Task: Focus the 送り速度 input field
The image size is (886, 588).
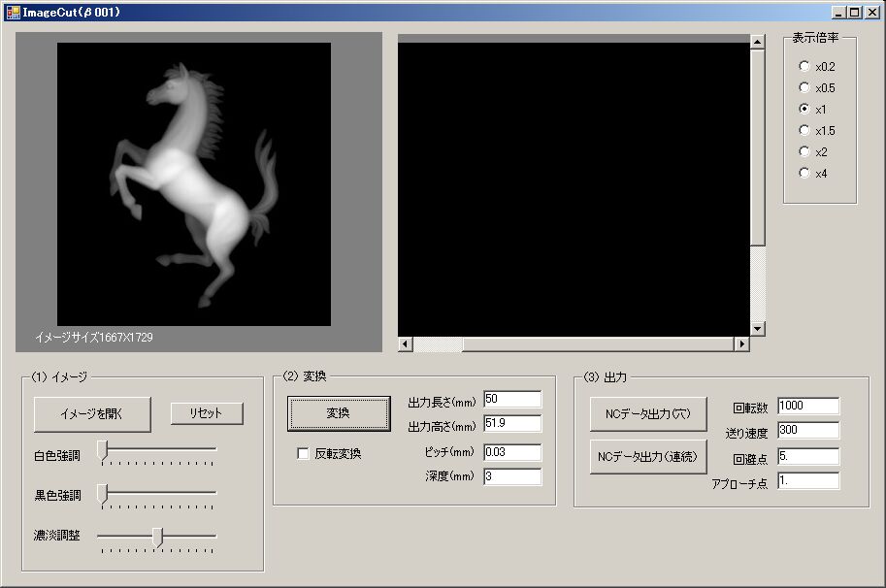Action: tap(808, 430)
